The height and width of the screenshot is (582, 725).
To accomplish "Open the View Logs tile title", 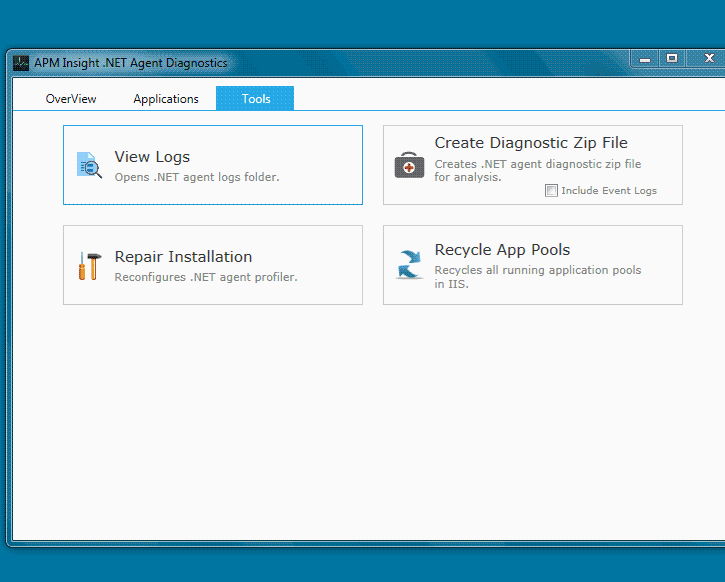I will [x=152, y=157].
